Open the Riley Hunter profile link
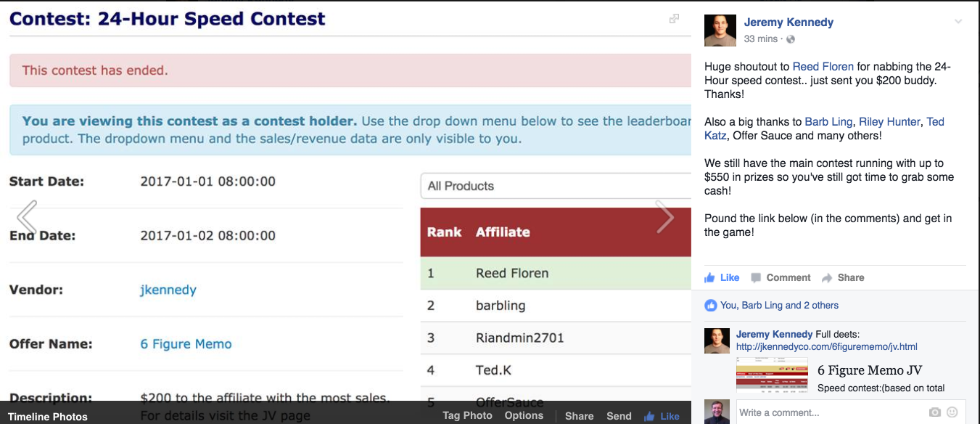The height and width of the screenshot is (424, 980). pos(889,122)
